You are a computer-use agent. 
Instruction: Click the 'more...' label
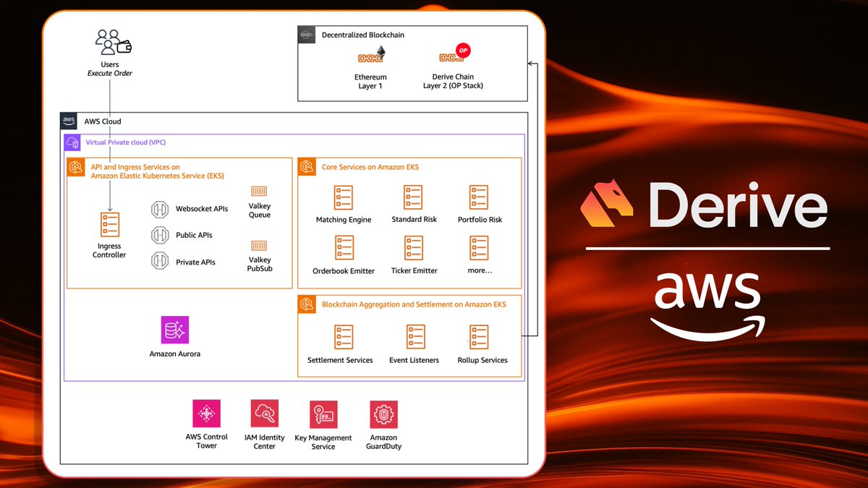(480, 270)
